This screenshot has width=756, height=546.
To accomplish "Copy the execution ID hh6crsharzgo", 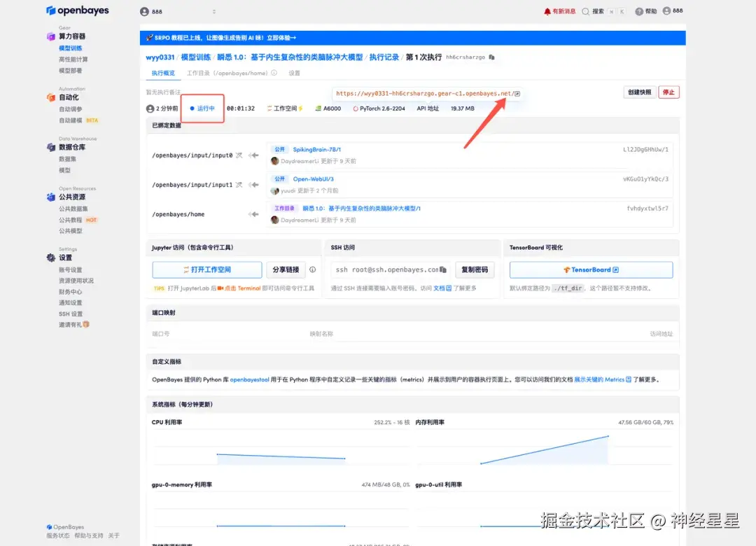I will coord(492,57).
